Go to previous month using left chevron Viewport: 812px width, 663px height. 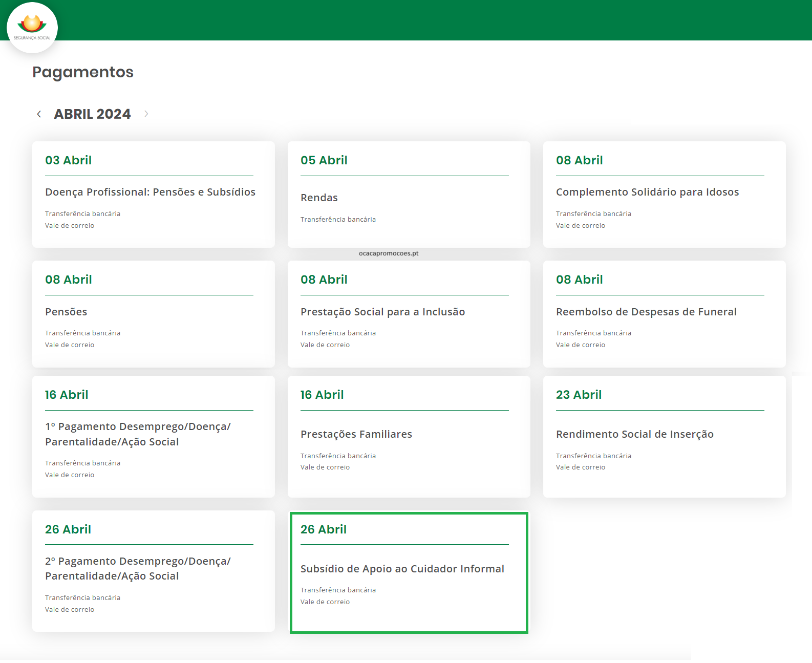click(x=39, y=114)
